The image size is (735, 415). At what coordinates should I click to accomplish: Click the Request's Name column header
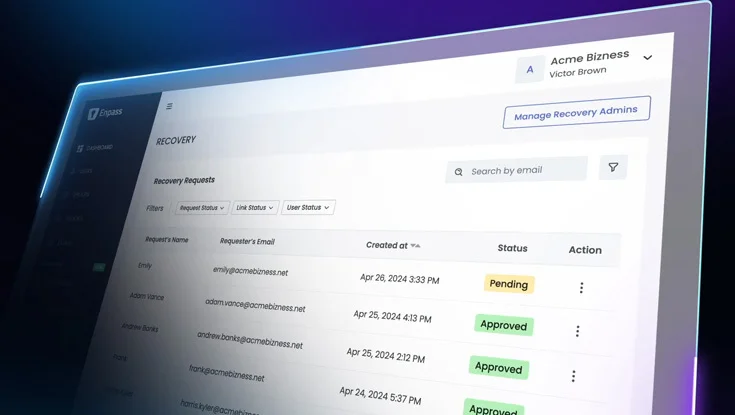coord(166,240)
